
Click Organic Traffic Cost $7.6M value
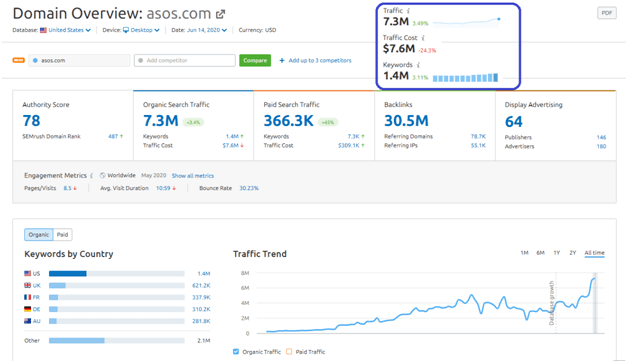(231, 145)
